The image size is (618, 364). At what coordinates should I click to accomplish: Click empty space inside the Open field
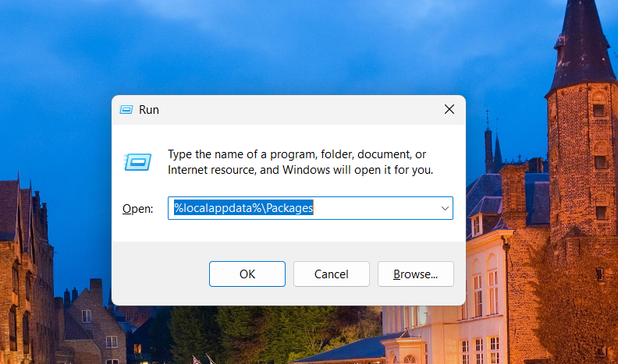pyautogui.click(x=375, y=208)
